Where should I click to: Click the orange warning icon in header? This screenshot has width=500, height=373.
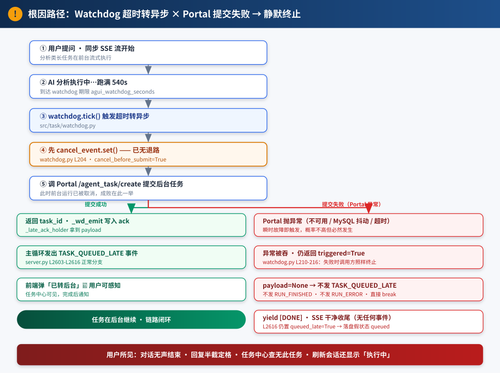pyautogui.click(x=15, y=14)
